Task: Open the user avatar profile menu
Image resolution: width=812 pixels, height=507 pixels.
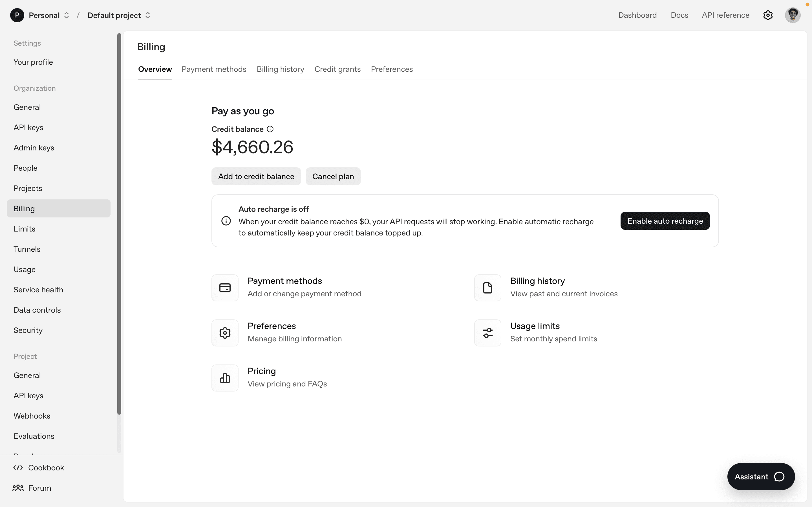Action: click(793, 15)
